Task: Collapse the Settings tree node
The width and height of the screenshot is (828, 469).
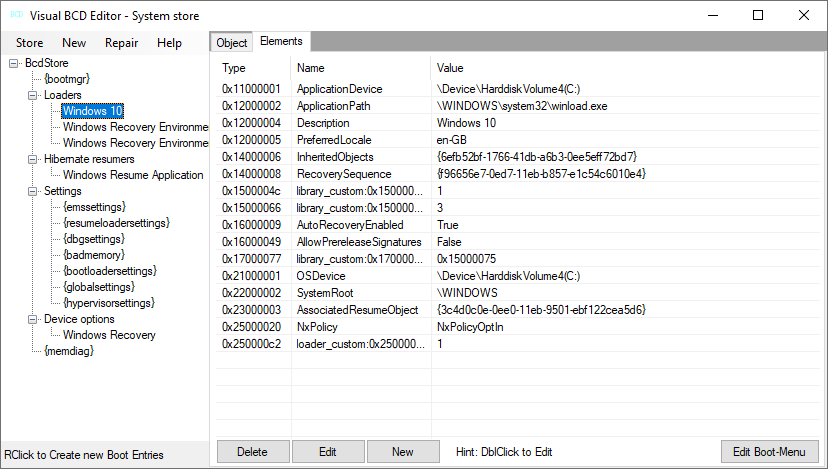Action: pyautogui.click(x=33, y=191)
